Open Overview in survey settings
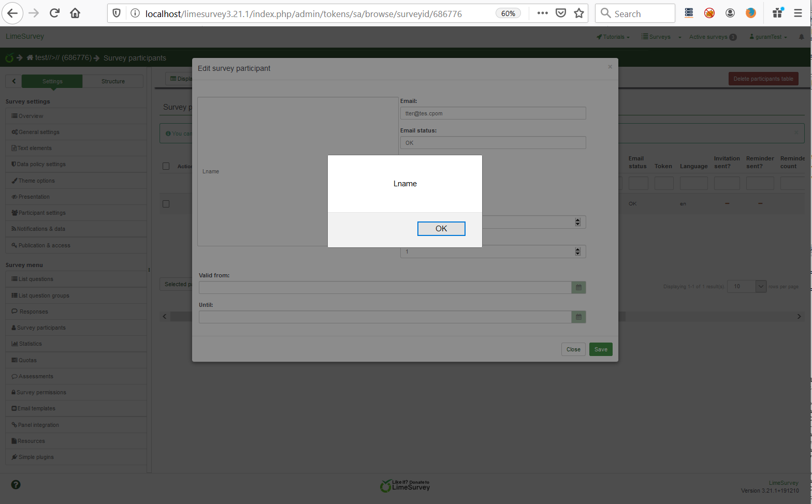Image resolution: width=812 pixels, height=504 pixels. pos(76,116)
